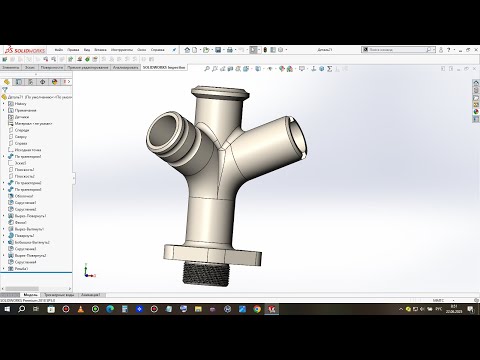Pin the menu bar with the pushpin icon
The width and height of the screenshot is (480, 360).
tap(174, 50)
